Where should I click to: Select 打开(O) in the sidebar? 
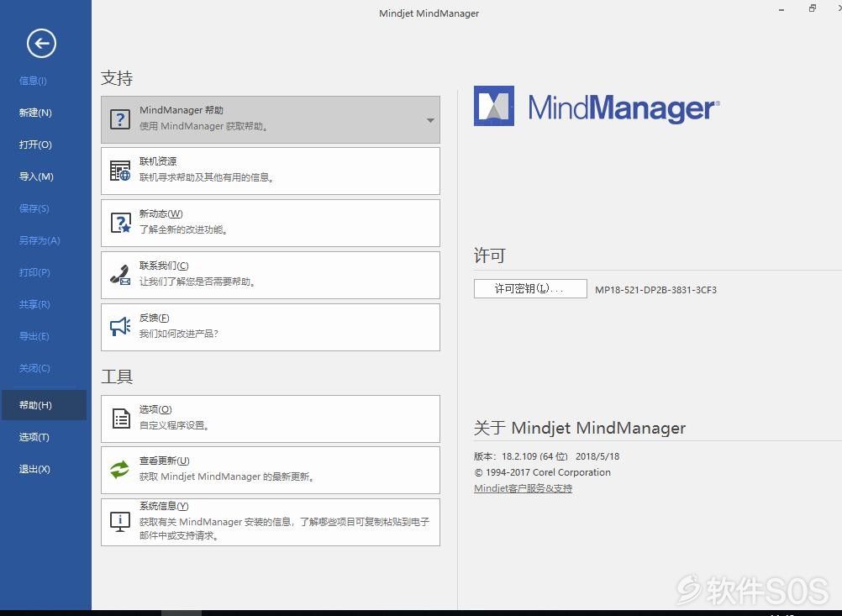coord(35,145)
